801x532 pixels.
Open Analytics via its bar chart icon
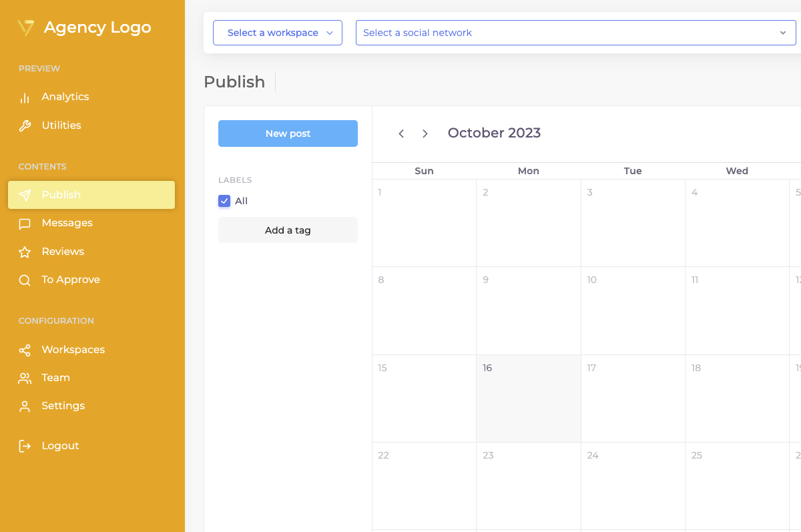(x=25, y=97)
